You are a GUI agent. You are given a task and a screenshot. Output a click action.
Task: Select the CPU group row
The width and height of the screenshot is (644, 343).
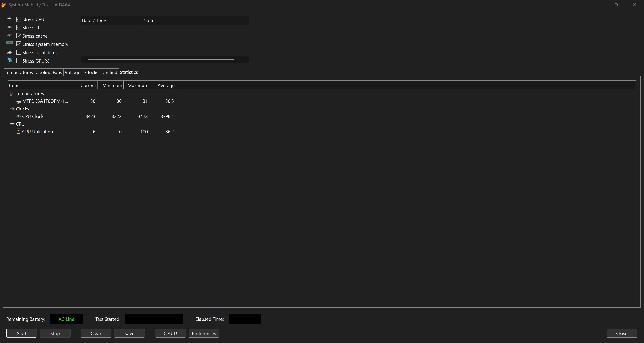(x=92, y=124)
